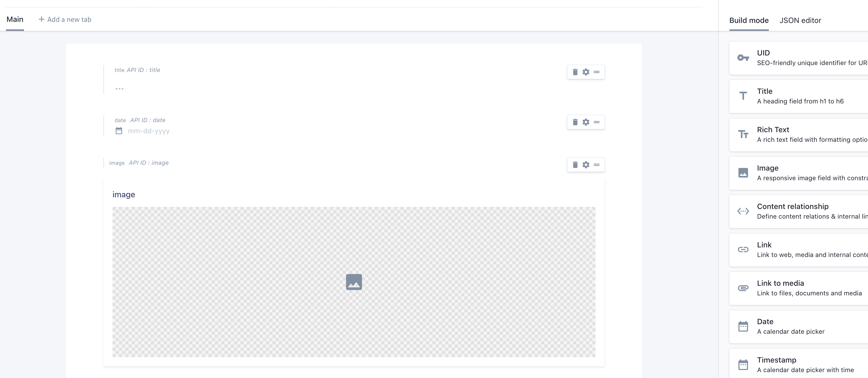Select the Main tab
This screenshot has width=868, height=378.
(14, 19)
